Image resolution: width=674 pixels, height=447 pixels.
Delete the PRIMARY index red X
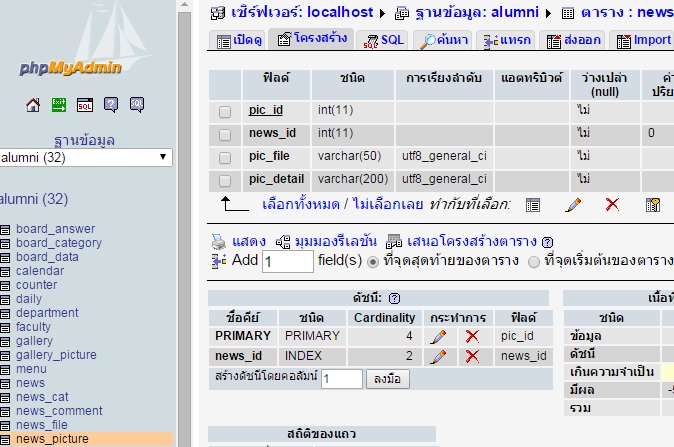click(x=472, y=336)
